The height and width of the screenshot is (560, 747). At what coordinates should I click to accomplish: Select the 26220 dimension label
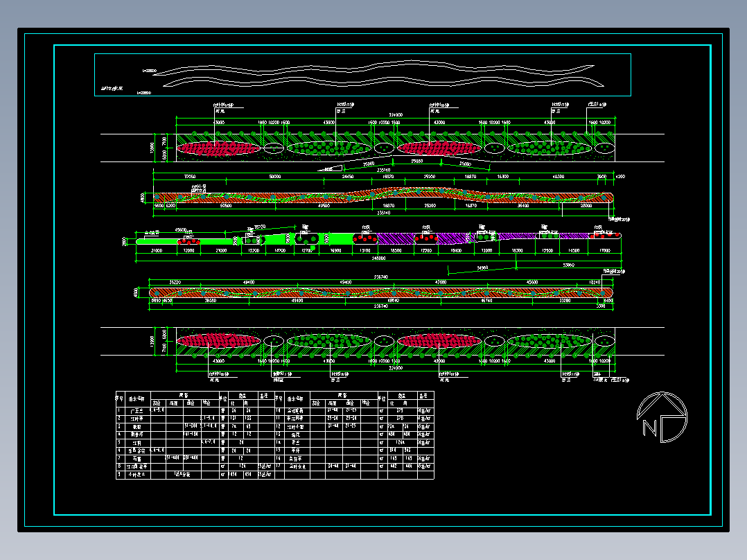(x=175, y=282)
